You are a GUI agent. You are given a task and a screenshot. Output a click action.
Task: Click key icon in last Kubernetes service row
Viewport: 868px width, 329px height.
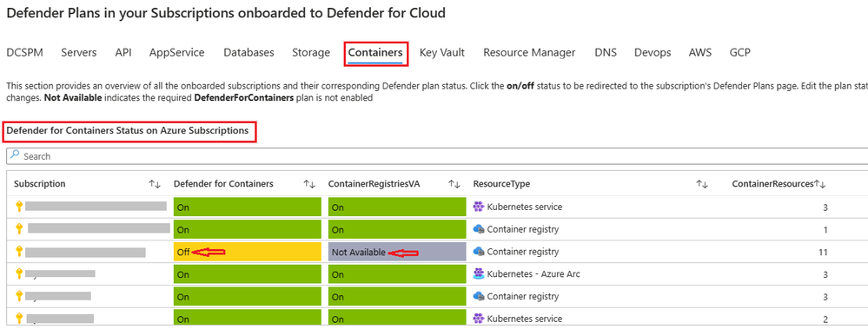tap(19, 319)
